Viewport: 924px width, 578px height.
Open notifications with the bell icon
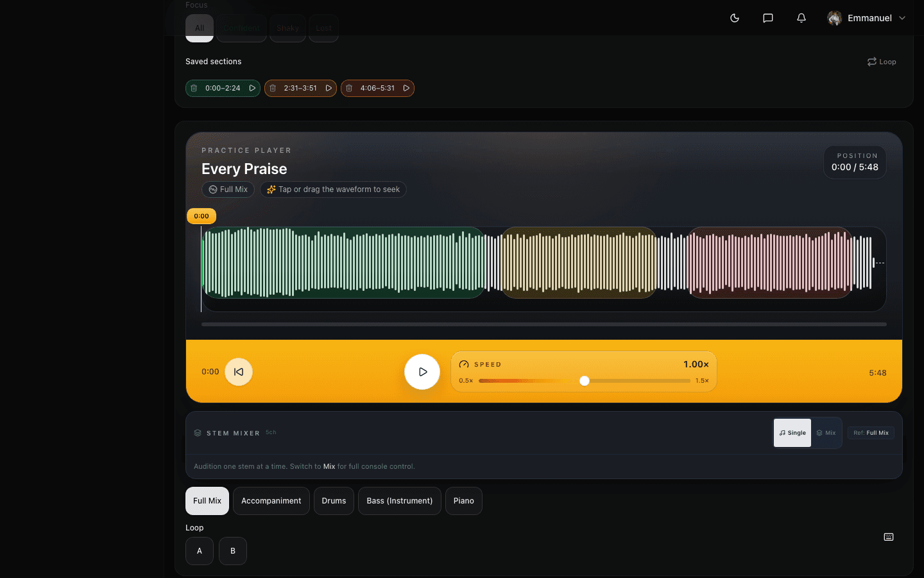(x=801, y=18)
